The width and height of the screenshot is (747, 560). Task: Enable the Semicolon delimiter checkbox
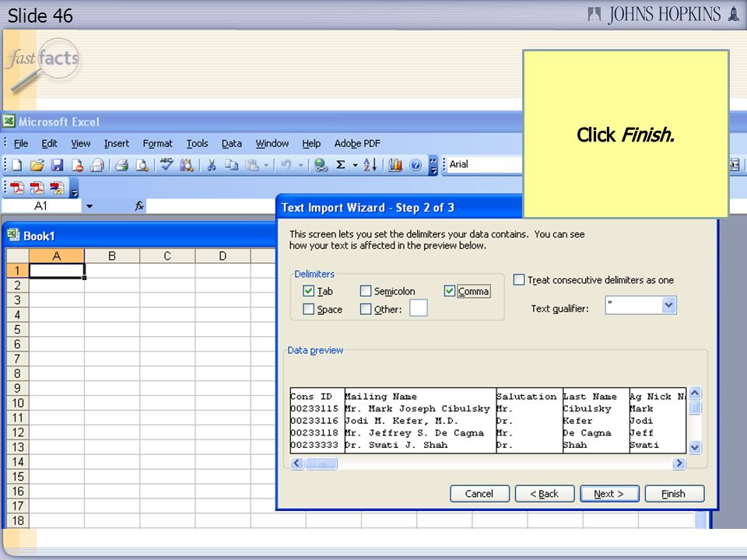[366, 291]
